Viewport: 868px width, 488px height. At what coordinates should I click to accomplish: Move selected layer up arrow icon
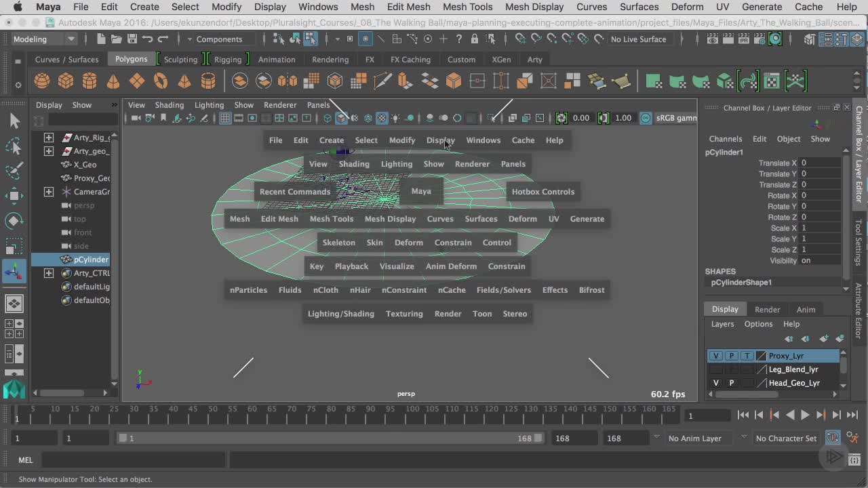tap(789, 338)
